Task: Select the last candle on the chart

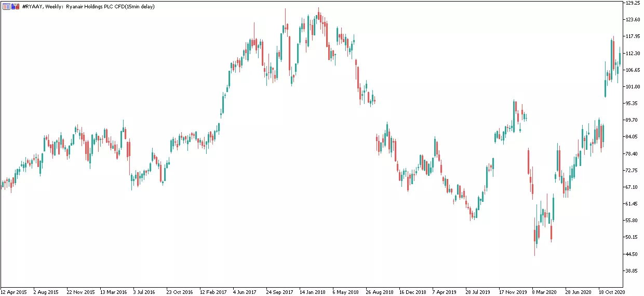Action: pos(620,58)
